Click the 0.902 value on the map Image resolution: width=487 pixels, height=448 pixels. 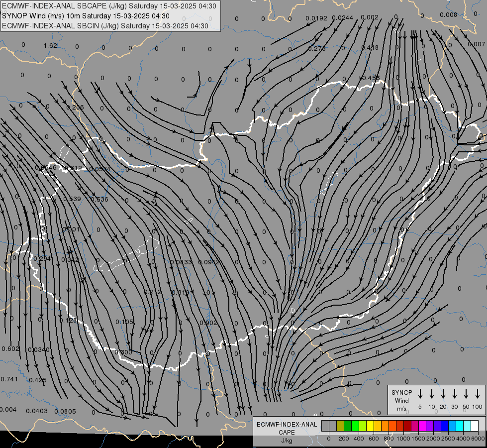(208, 323)
